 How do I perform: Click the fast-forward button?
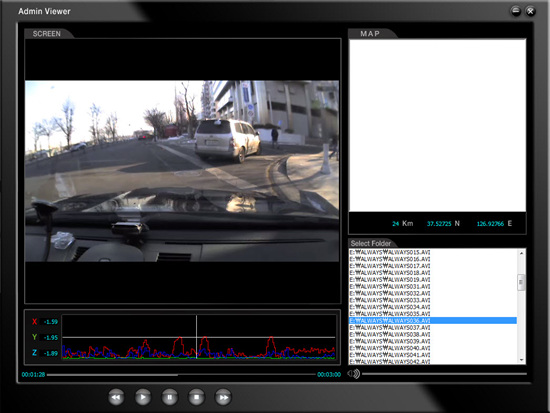pyautogui.click(x=223, y=397)
